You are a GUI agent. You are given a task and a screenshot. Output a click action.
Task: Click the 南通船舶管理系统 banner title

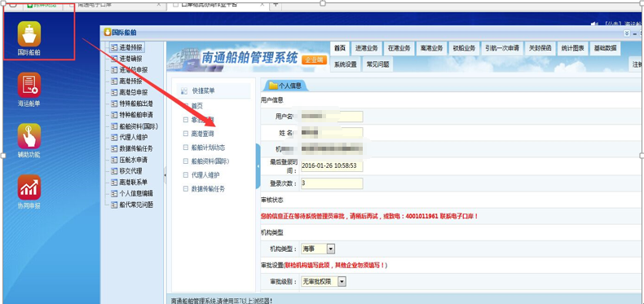pyautogui.click(x=249, y=58)
